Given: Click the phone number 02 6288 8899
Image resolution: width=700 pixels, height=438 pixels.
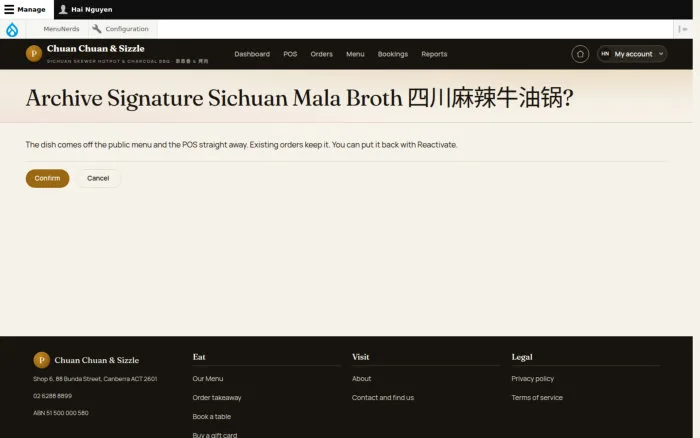Looking at the screenshot, I should [x=52, y=396].
